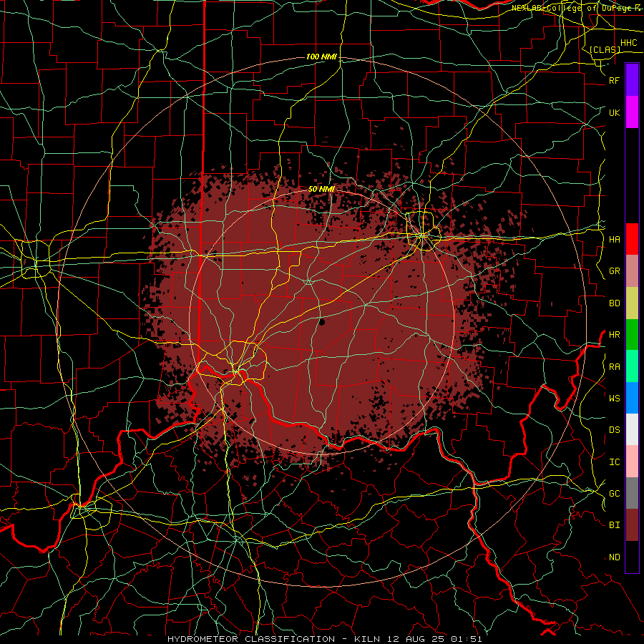Click the GC legend label
This screenshot has height=644, width=644.
coord(614,494)
